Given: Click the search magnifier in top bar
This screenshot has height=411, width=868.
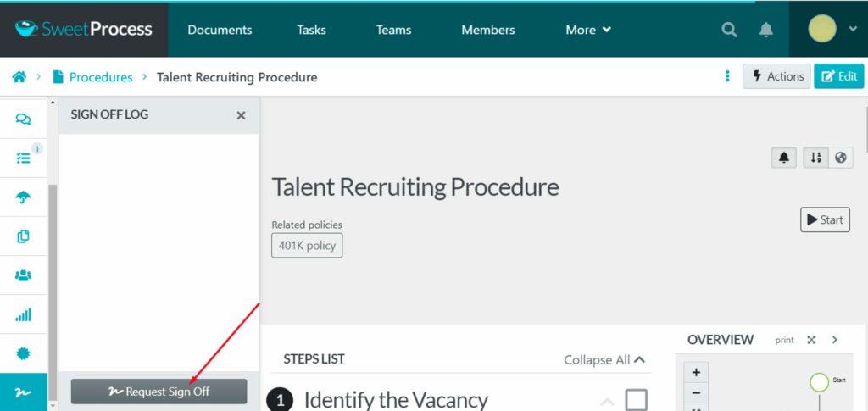Looking at the screenshot, I should click(x=729, y=30).
